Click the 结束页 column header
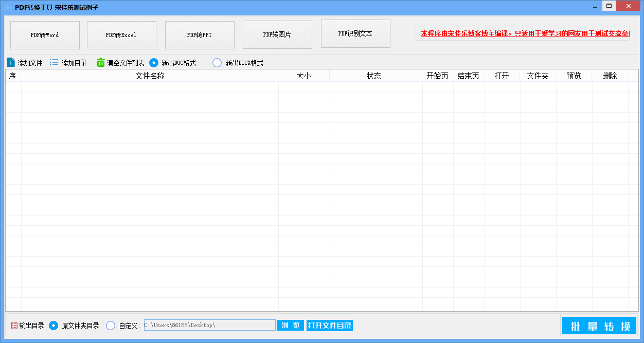The height and width of the screenshot is (343, 644). point(469,76)
